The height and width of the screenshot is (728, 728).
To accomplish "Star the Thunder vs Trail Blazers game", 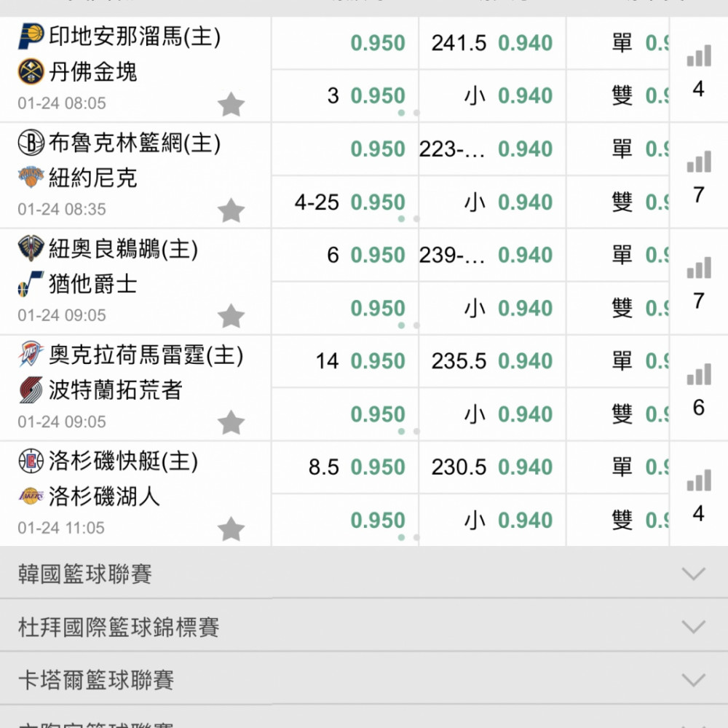I will point(232,423).
